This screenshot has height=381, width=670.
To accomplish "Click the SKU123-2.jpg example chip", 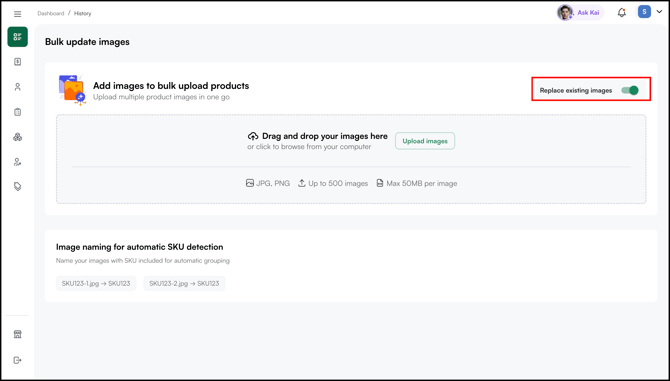I will pyautogui.click(x=184, y=283).
